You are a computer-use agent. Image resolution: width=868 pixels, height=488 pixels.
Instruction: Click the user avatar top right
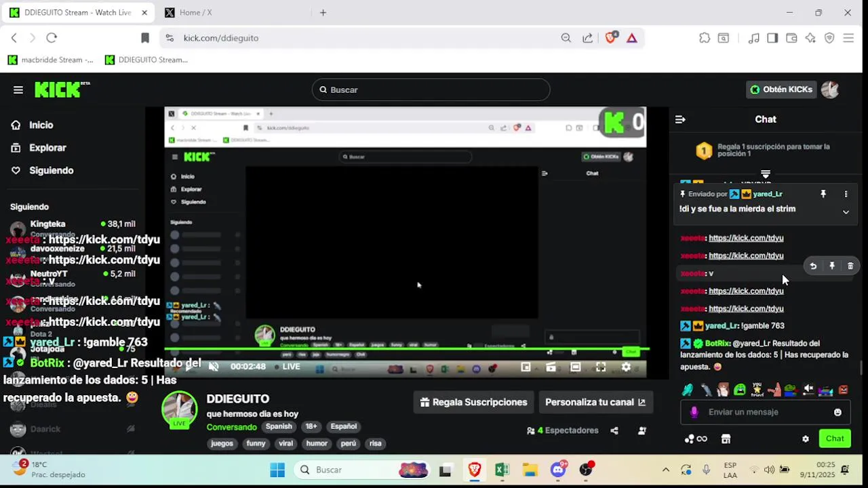coord(830,89)
